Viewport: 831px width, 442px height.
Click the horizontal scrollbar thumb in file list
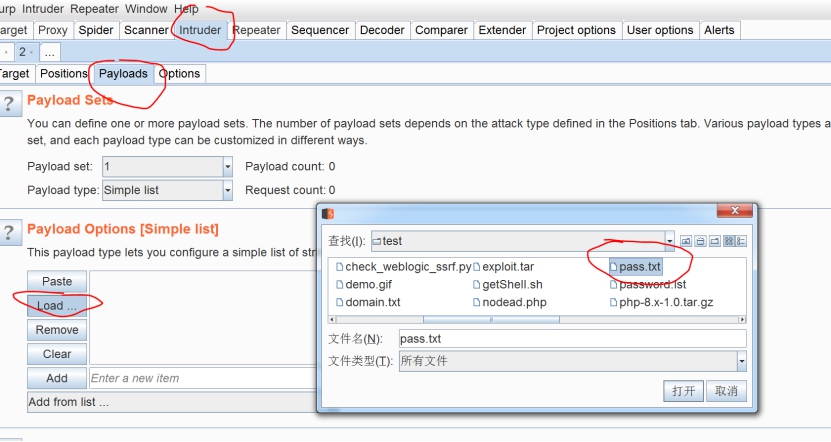coord(491,320)
